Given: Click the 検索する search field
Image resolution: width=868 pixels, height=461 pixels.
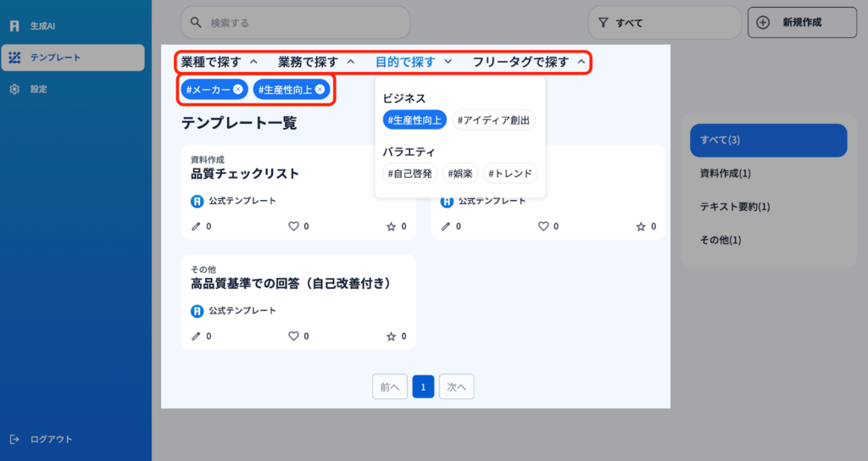Looking at the screenshot, I should [x=295, y=23].
